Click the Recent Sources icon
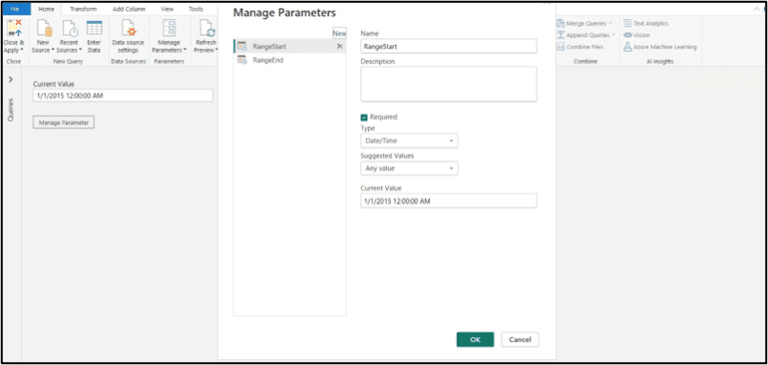 [70, 28]
